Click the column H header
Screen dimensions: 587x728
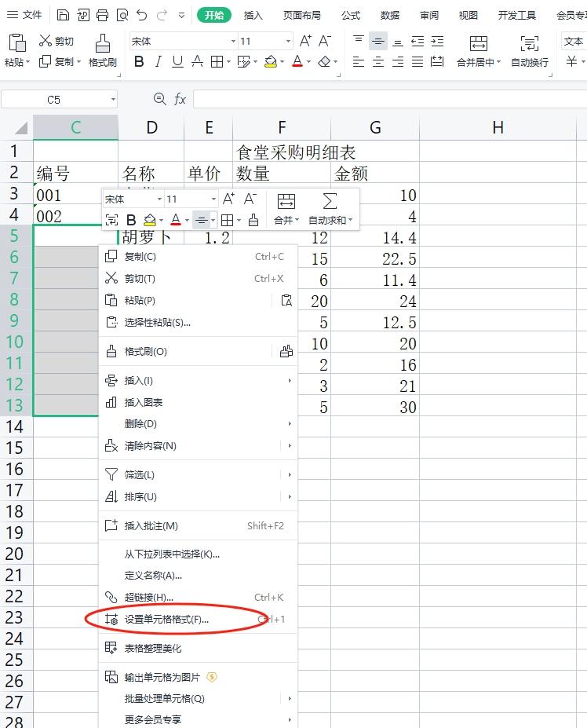(498, 127)
